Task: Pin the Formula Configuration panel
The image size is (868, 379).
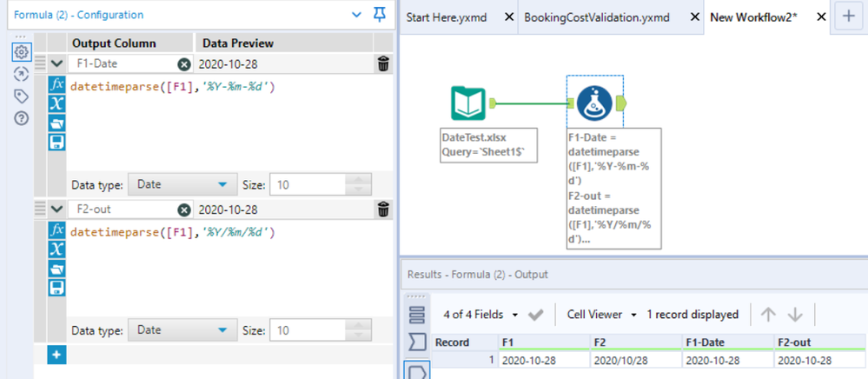Action: (380, 15)
